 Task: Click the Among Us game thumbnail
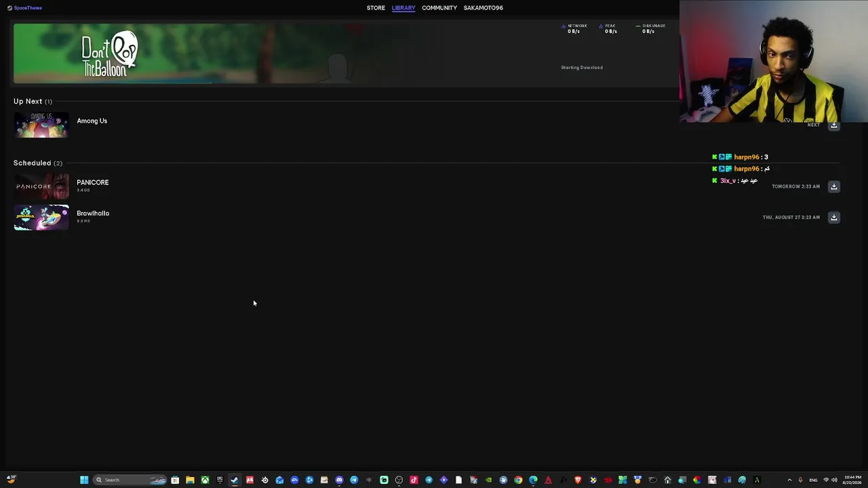pos(41,125)
